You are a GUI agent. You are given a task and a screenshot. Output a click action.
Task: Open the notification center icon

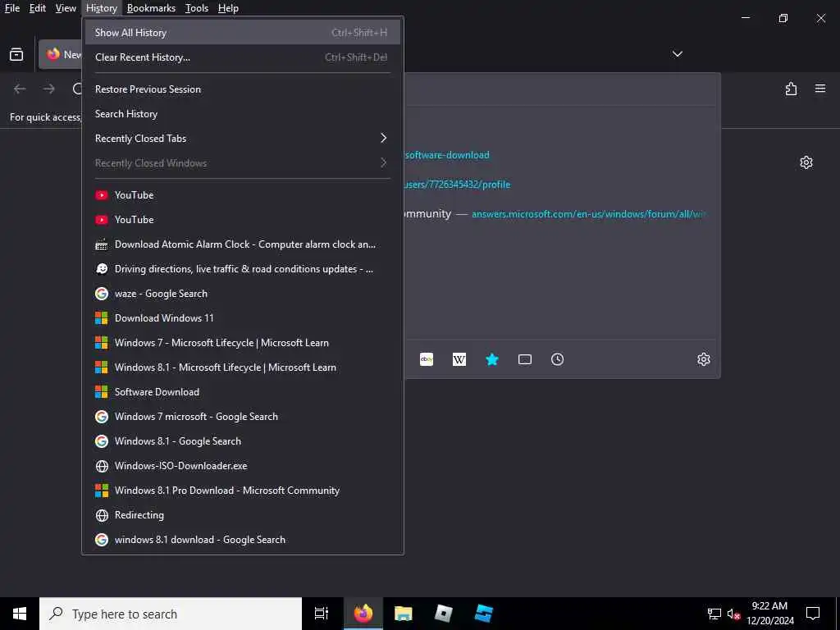tap(813, 614)
